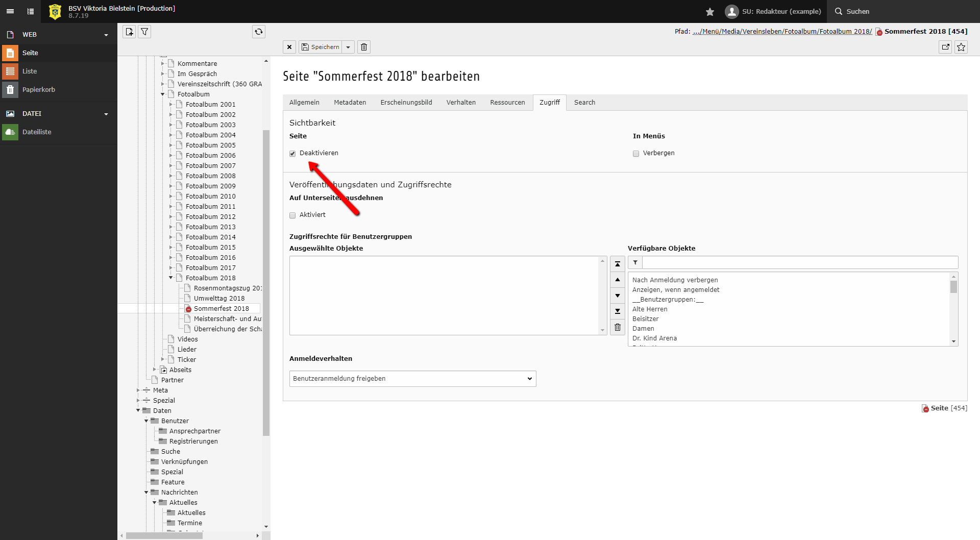Focus the available objects filter field

tap(800, 262)
